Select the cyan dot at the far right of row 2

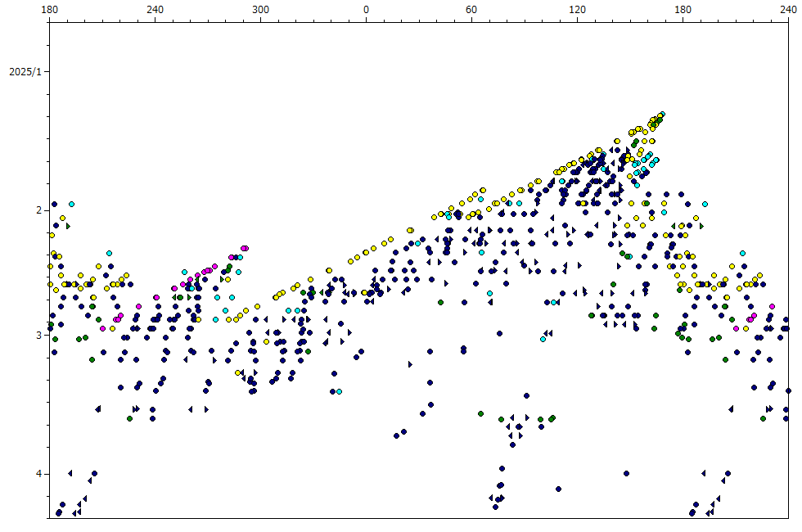pos(705,203)
